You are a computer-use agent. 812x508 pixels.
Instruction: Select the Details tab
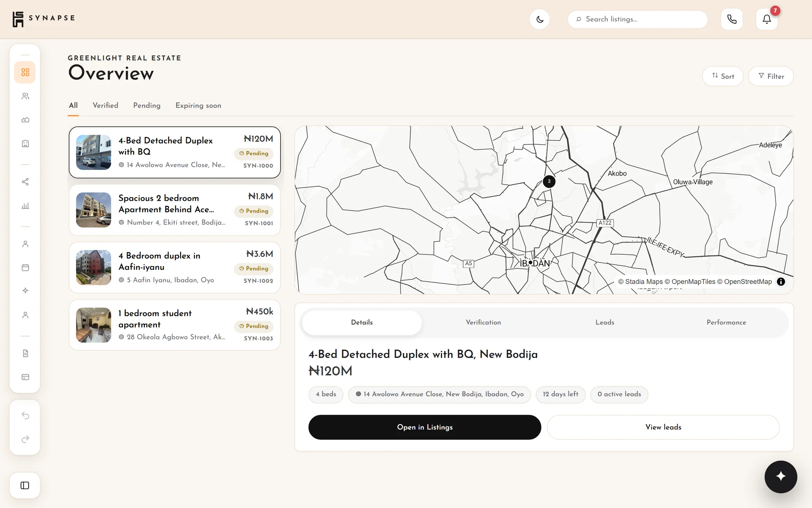tap(362, 323)
